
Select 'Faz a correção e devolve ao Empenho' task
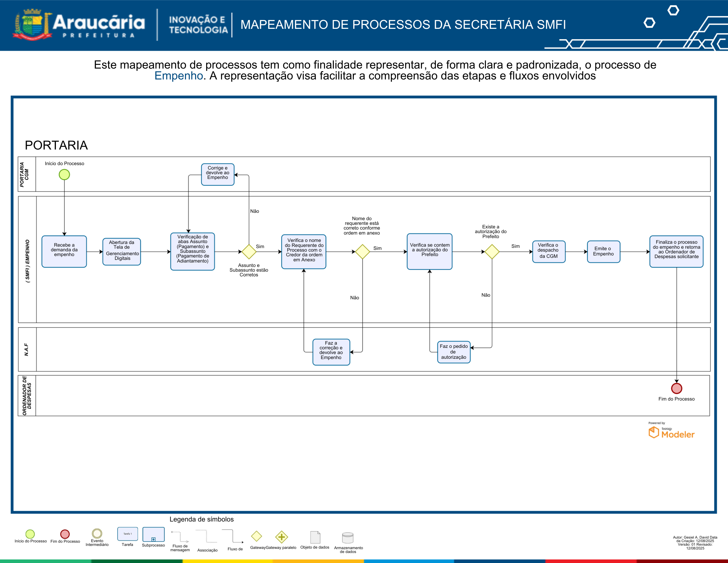tap(331, 352)
